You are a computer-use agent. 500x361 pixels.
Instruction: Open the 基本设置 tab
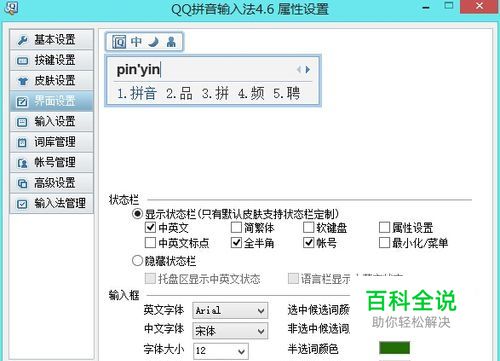tap(52, 40)
